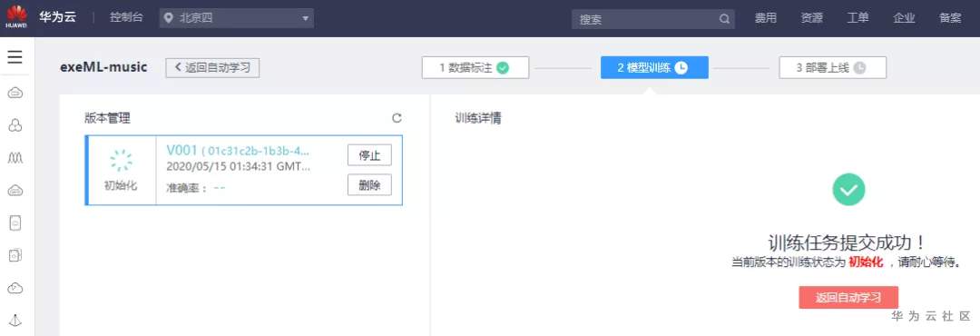Open the 北京四 region dropdown
Screen dimensions: 980x336
[236, 18]
